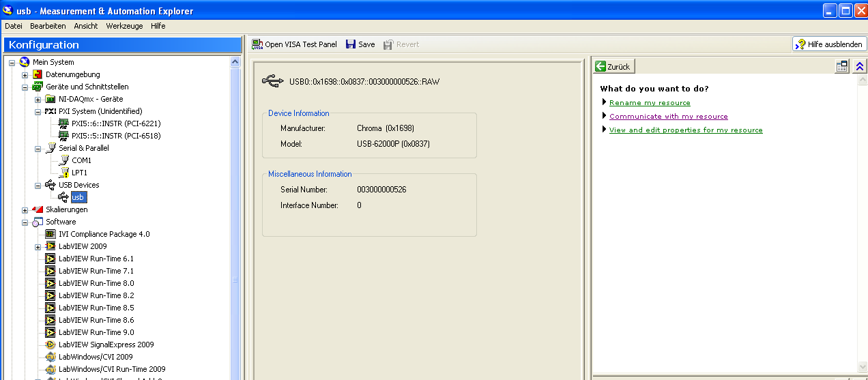Click the LabVIEW 2009 icon

point(50,246)
